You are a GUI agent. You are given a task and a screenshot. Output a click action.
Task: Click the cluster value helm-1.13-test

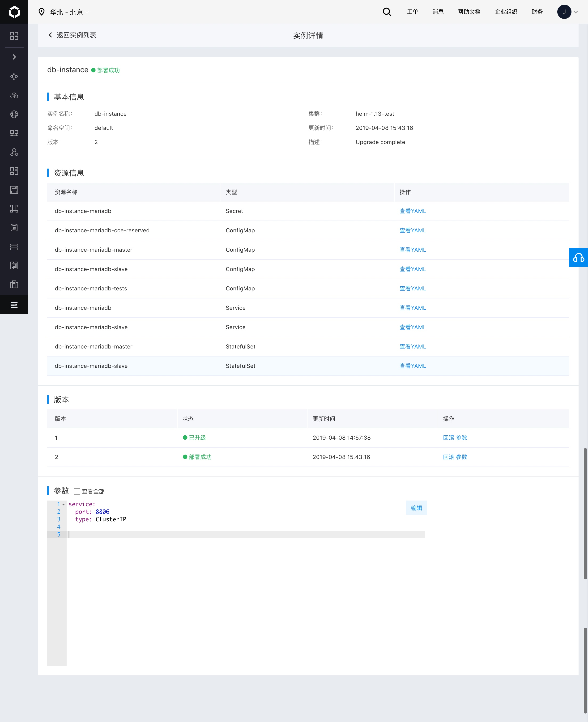click(375, 114)
